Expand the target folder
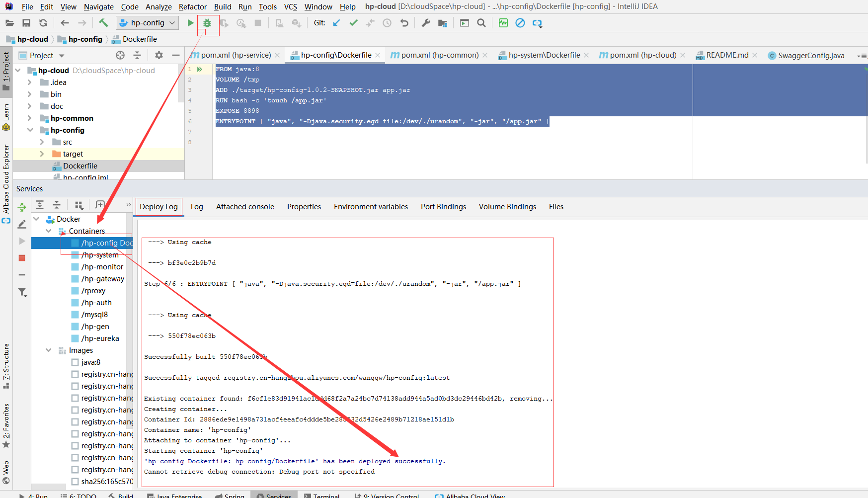The image size is (868, 498). 42,154
